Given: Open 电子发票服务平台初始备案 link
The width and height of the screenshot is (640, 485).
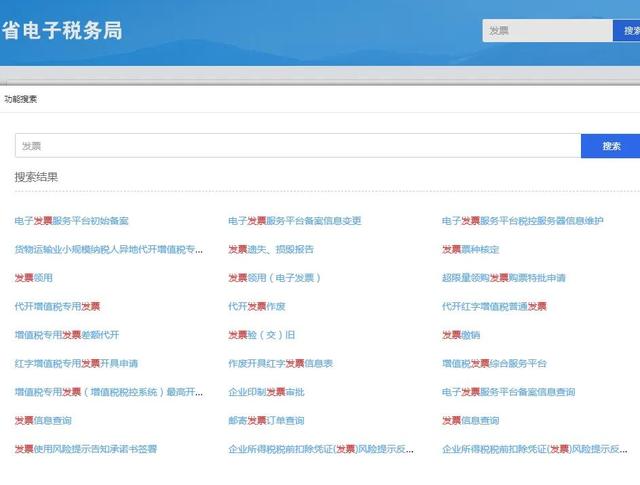Looking at the screenshot, I should 71,220.
